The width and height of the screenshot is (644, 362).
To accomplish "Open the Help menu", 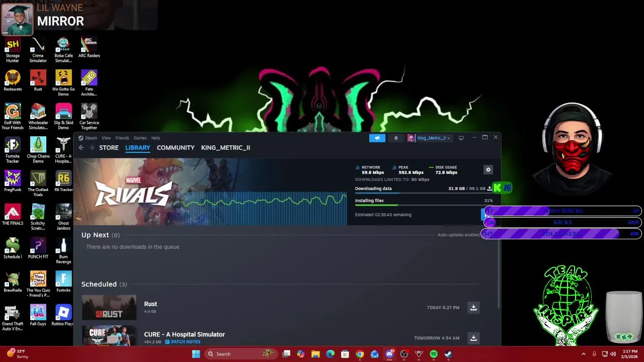I will [x=155, y=138].
